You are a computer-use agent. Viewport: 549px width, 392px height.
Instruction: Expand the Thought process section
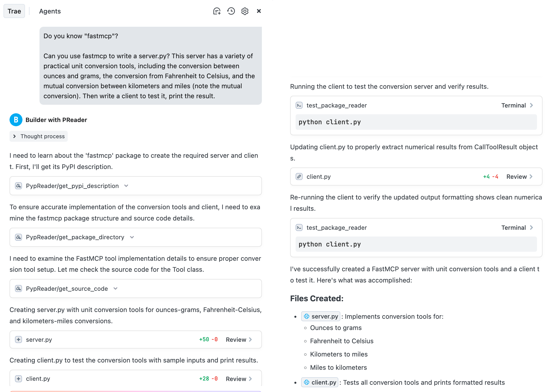39,136
